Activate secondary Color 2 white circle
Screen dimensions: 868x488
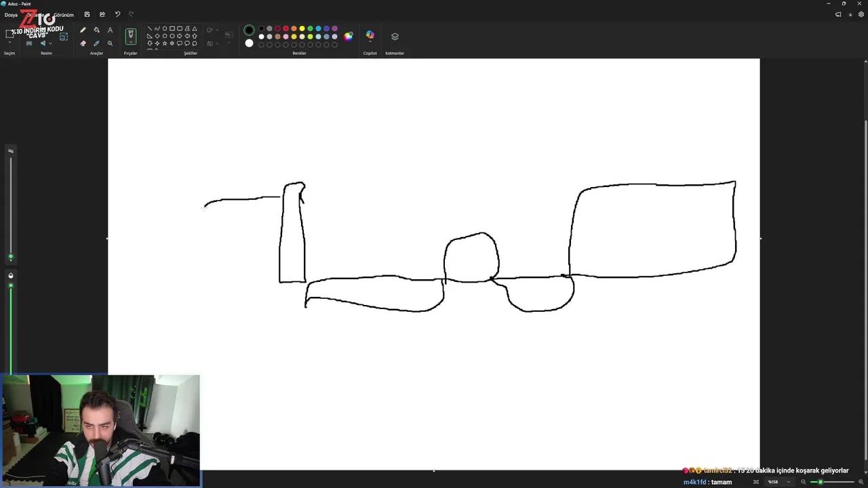point(249,43)
